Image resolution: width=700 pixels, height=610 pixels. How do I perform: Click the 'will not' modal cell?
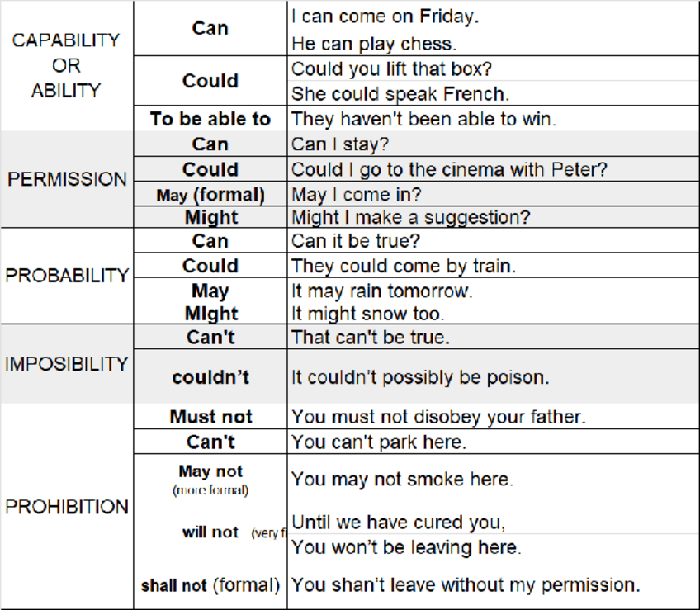[x=210, y=532]
